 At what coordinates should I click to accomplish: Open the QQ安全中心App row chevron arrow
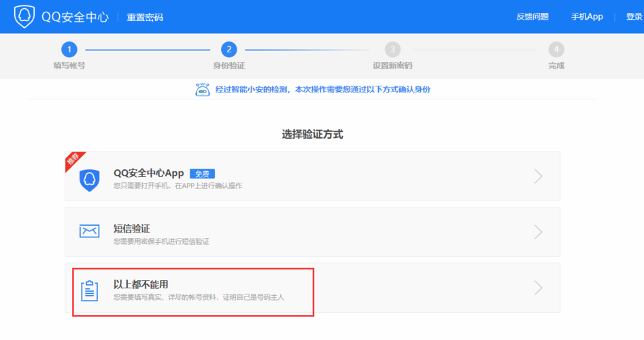tap(539, 176)
